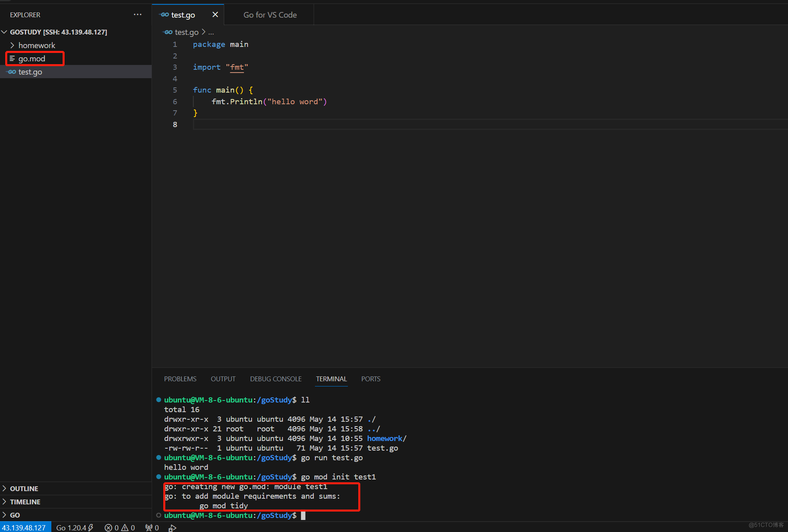Expand the TIMELINE section
The image size is (788, 532).
point(76,502)
